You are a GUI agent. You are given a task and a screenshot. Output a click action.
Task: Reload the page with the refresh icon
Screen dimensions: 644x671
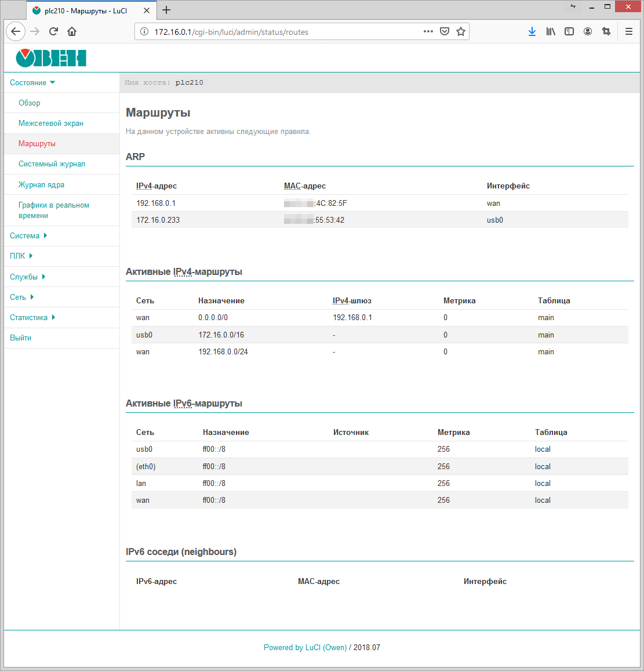coord(53,31)
